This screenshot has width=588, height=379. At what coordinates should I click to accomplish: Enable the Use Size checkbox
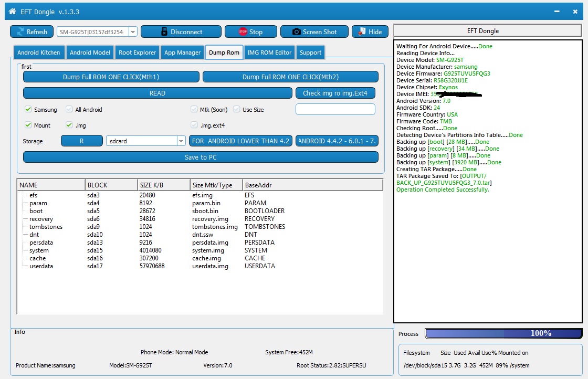[x=237, y=109]
